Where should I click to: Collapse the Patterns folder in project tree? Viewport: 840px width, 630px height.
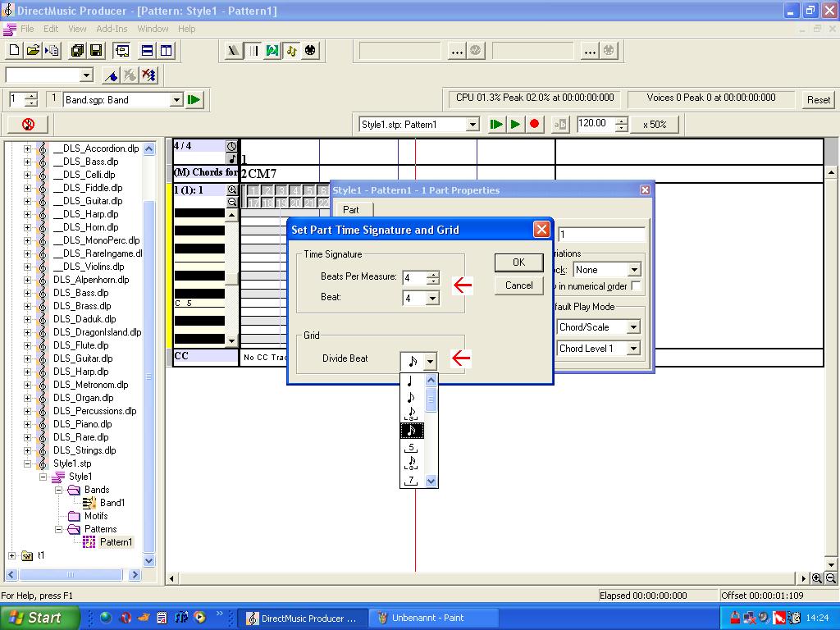click(x=59, y=529)
